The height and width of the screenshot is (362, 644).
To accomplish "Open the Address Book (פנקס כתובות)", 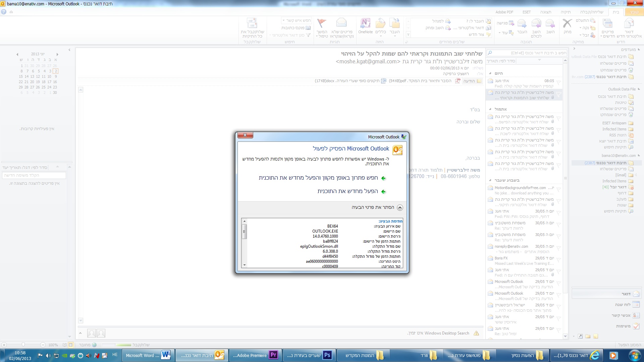I will [296, 28].
